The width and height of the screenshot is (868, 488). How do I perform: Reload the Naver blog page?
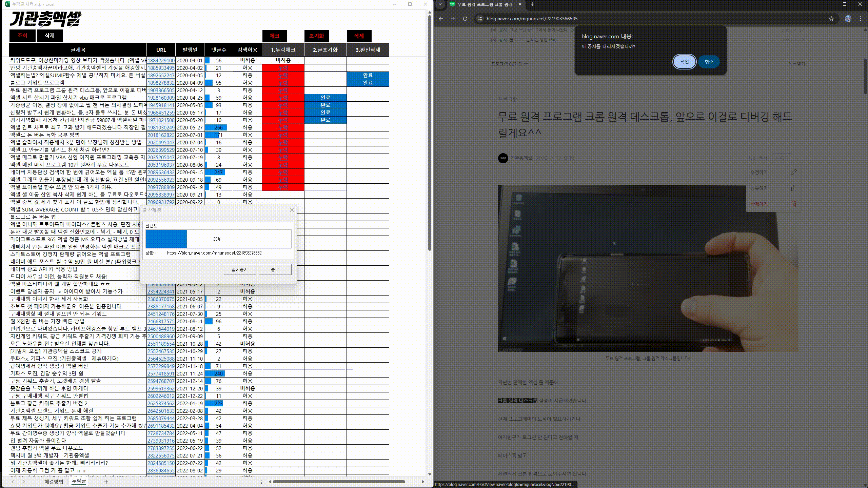click(x=465, y=19)
